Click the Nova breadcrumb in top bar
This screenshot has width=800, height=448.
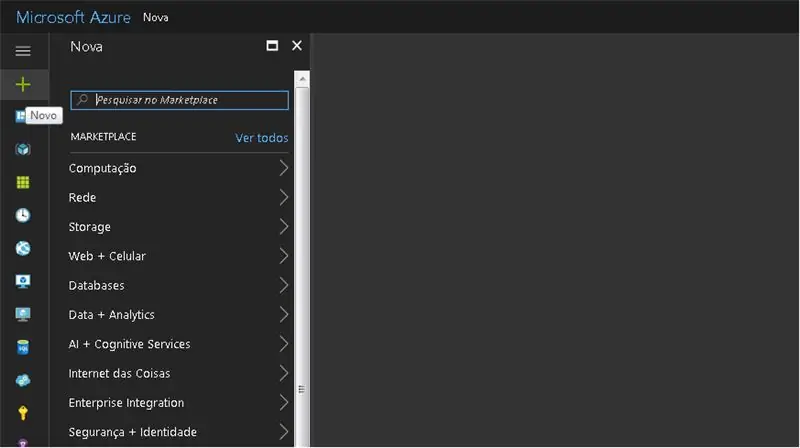click(x=156, y=17)
